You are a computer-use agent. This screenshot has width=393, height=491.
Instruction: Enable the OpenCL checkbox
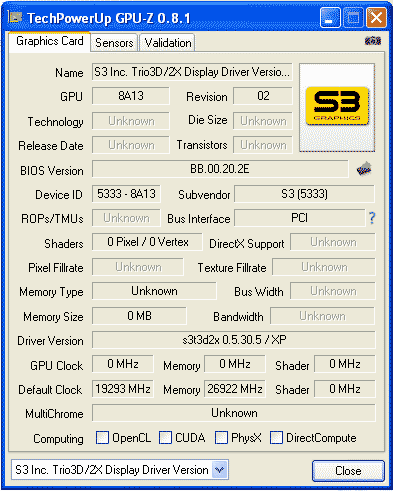point(102,438)
